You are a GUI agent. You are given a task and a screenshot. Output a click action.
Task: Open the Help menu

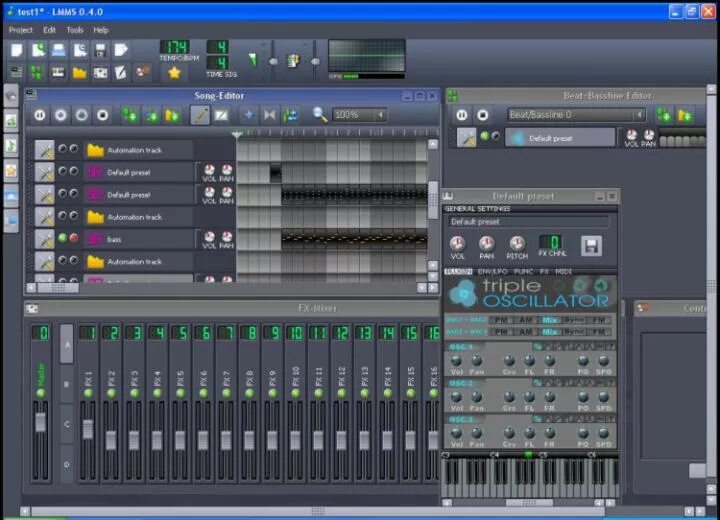(101, 30)
